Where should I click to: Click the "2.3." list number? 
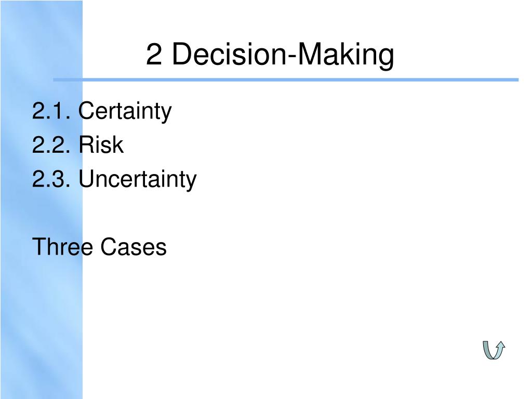(52, 180)
